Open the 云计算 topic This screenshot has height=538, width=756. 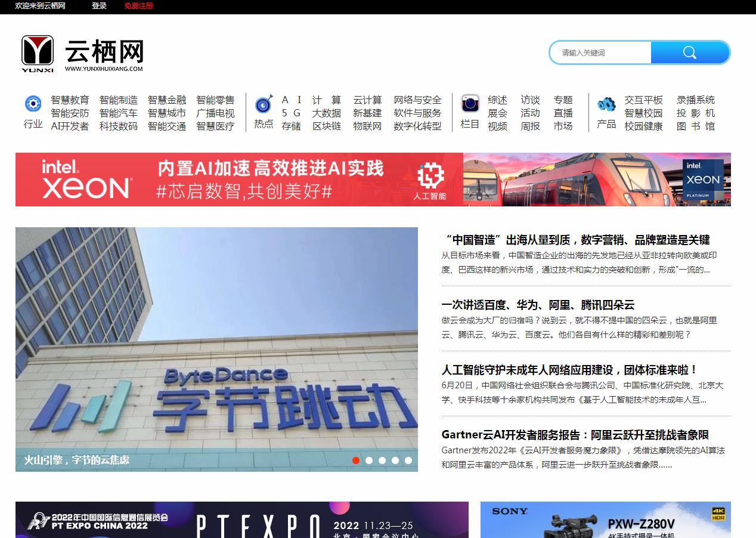[367, 100]
